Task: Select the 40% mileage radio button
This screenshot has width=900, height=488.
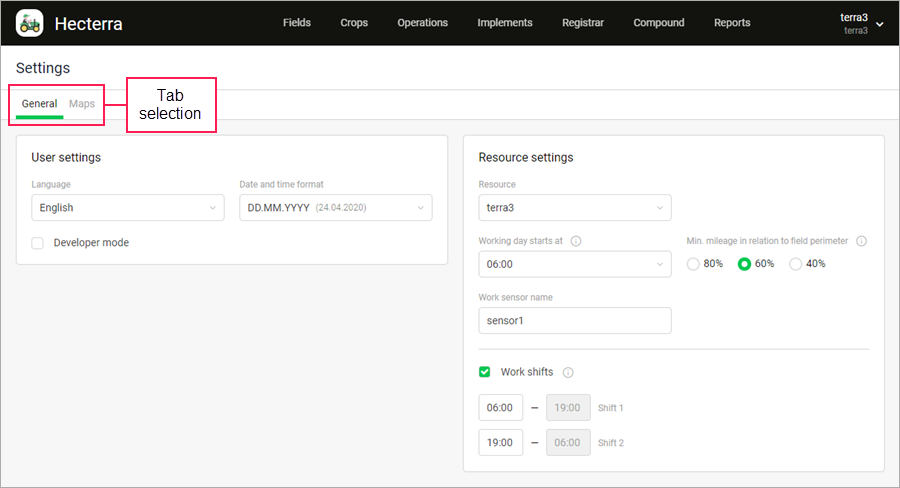Action: tap(795, 264)
